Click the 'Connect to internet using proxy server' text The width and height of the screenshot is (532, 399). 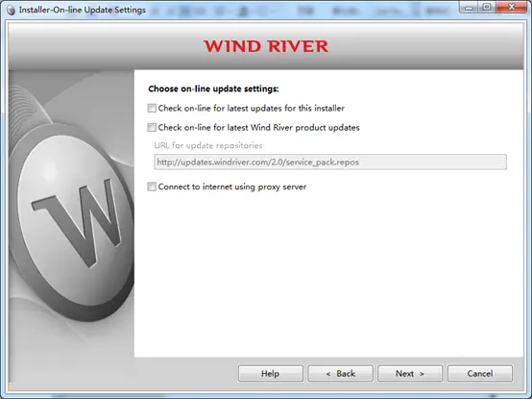click(x=232, y=187)
